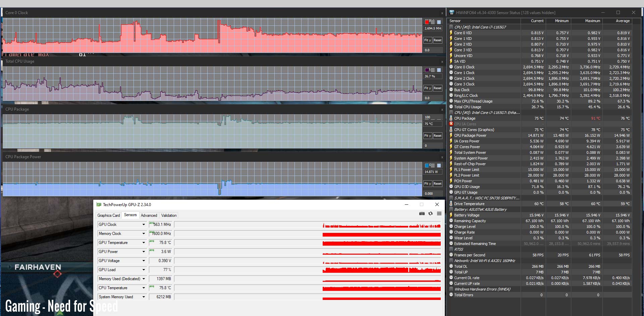This screenshot has width=644, height=316.
Task: Edit the Core 0 Clock graph minimum field
Action: [433, 50]
